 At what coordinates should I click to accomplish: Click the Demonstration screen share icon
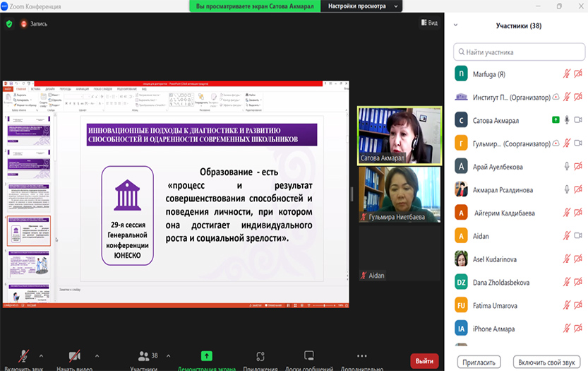pos(206,357)
